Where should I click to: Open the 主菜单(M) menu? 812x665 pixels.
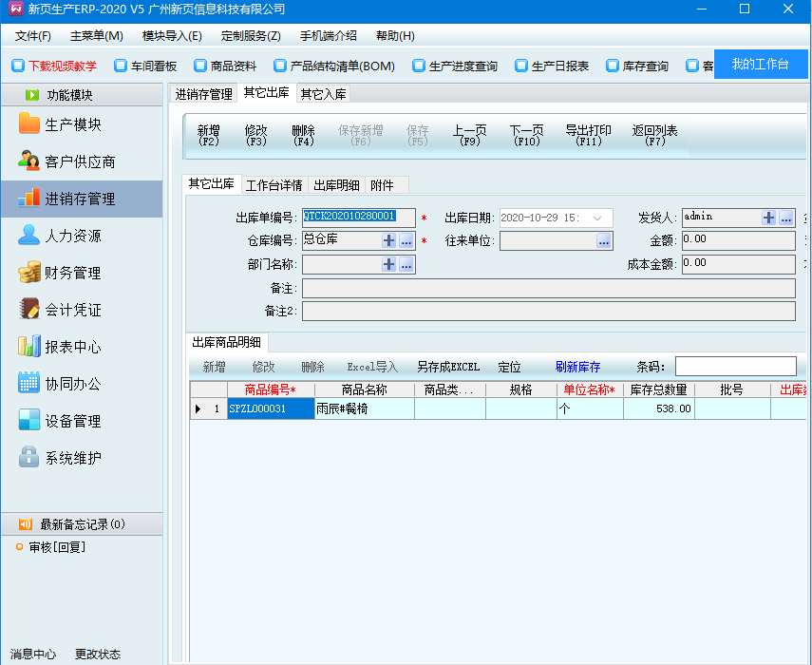tap(96, 36)
